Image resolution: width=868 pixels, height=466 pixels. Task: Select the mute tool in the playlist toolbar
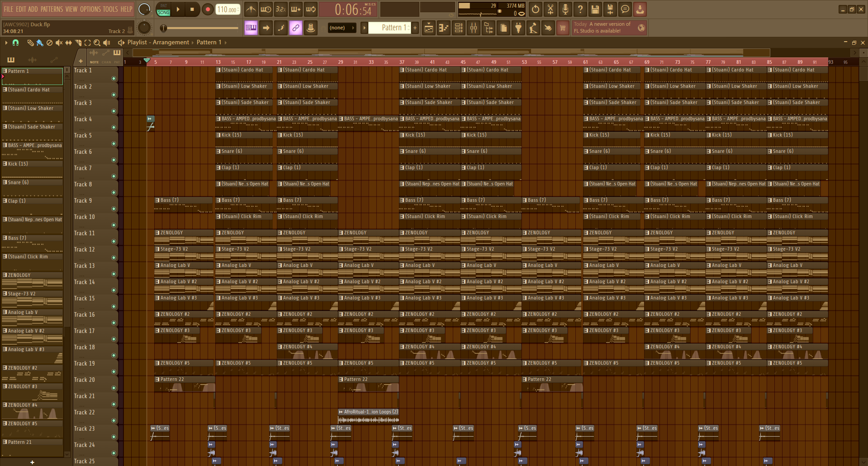click(59, 43)
